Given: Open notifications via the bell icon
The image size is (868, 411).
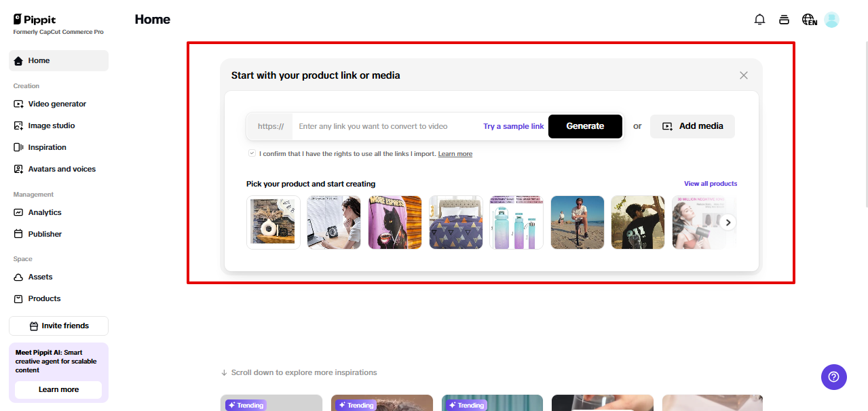Looking at the screenshot, I should 759,19.
